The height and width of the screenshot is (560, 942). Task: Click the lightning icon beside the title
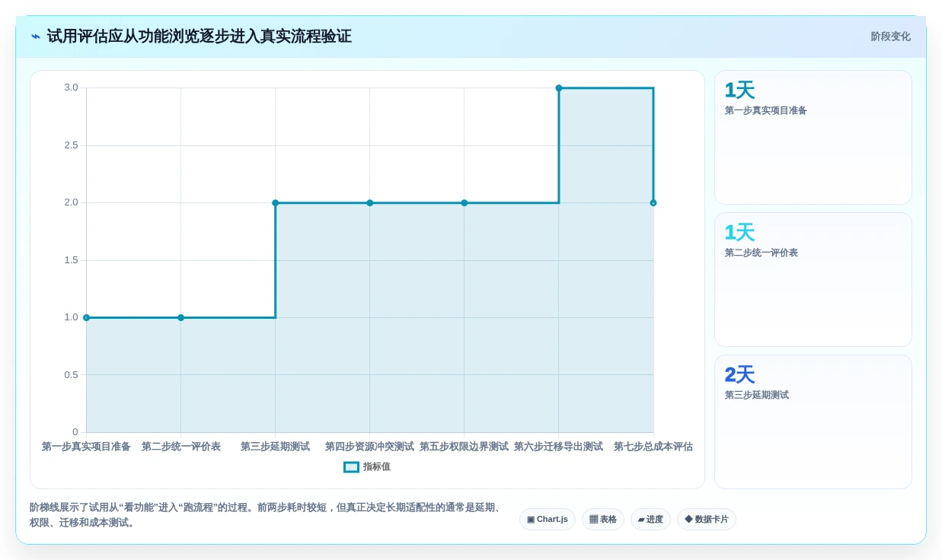36,37
